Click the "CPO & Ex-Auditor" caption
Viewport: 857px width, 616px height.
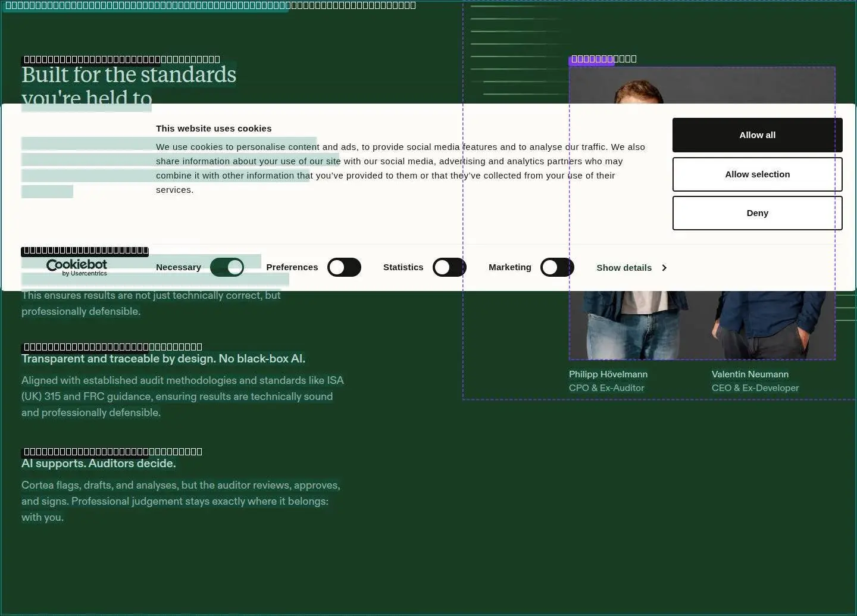[606, 388]
